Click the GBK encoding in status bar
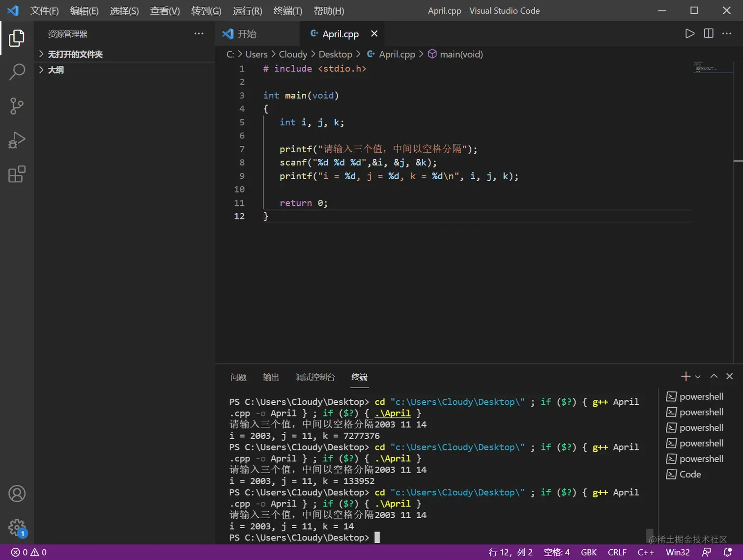This screenshot has height=560, width=743. [x=589, y=552]
